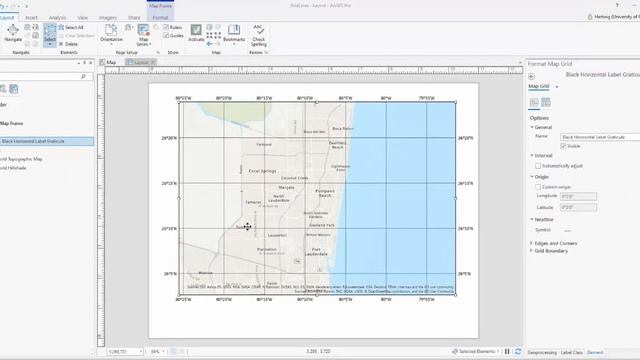The width and height of the screenshot is (640, 360).
Task: Refresh the layout view
Action: pos(518,351)
